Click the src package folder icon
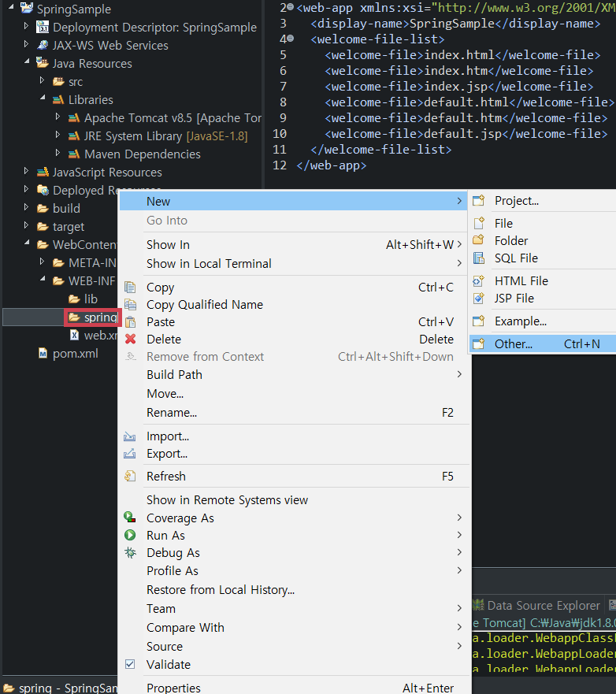Screen dimensions: 616x694 pos(58,82)
